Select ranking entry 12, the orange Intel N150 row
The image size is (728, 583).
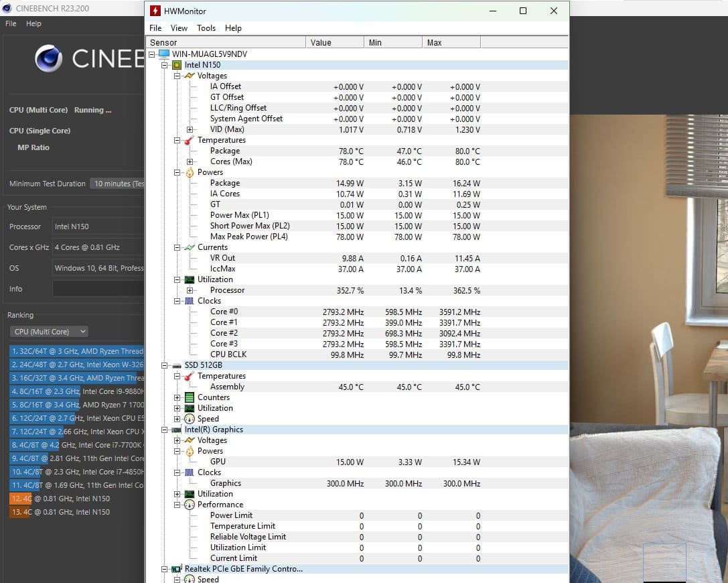tap(76, 499)
